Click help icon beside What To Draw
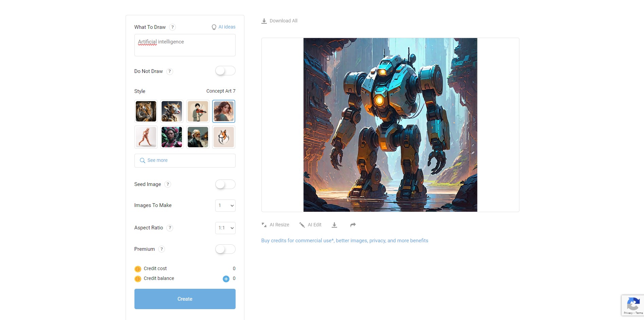Screen dimensions: 644x320 click(x=172, y=27)
